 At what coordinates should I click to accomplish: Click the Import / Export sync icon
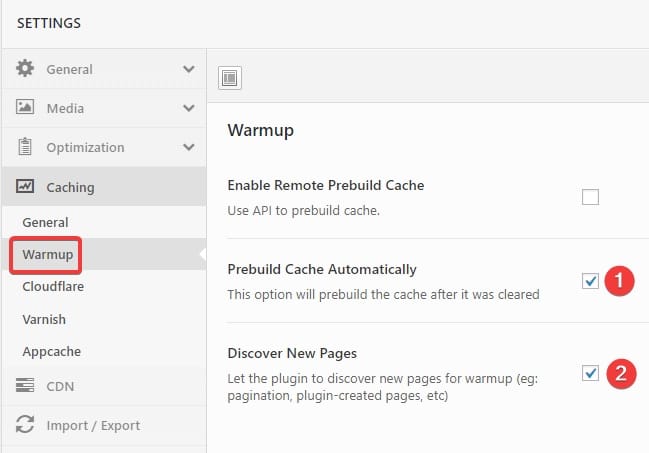tap(25, 425)
